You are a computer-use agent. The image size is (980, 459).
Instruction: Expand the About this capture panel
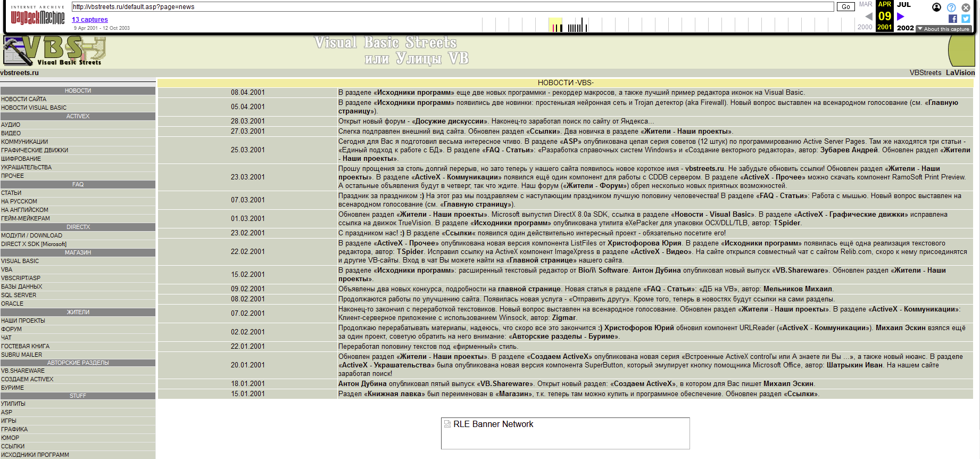[x=944, y=29]
